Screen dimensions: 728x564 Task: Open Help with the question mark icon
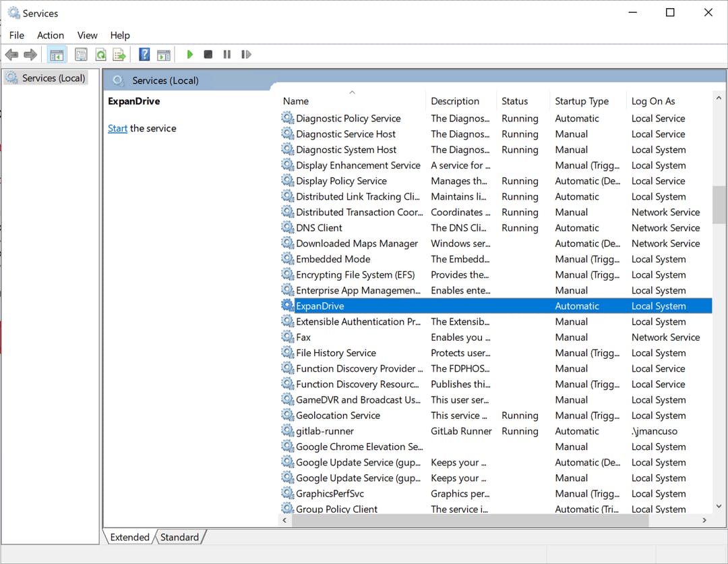[144, 55]
